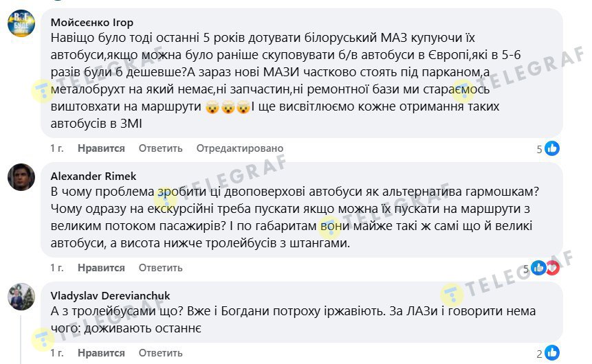The image size is (592, 364).
Task: Like Vladyslav Derevianchuk's comment with Нравится
Action: tap(101, 353)
